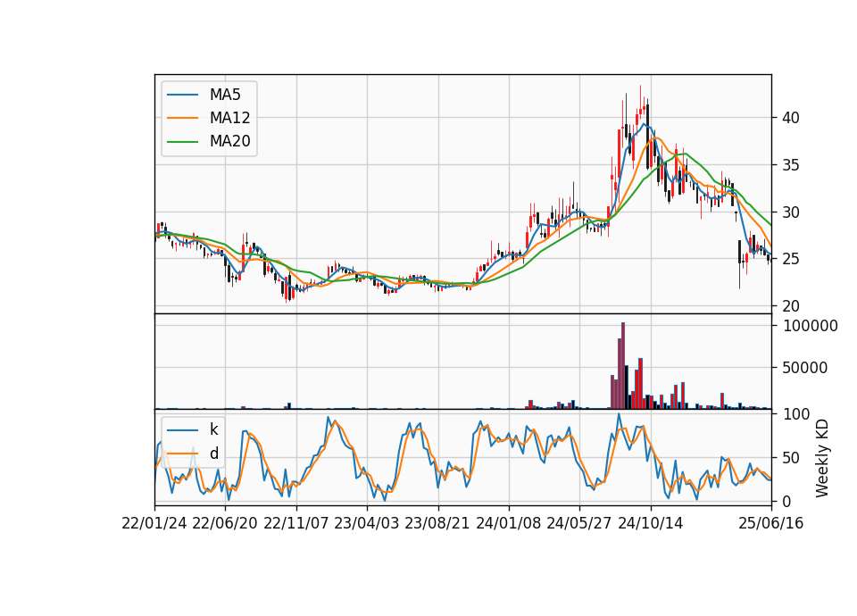Click the 22/06/20 date tick label
This screenshot has width=857, height=616.
(x=225, y=524)
